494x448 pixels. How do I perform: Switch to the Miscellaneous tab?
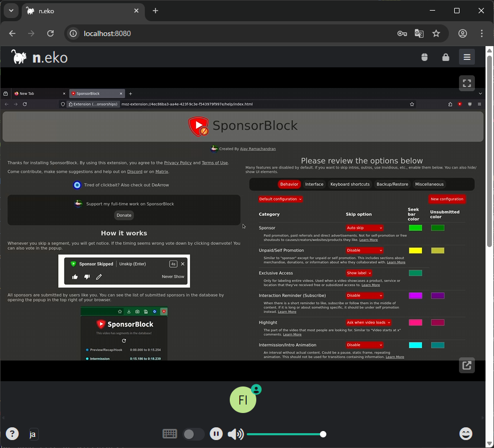[429, 184]
